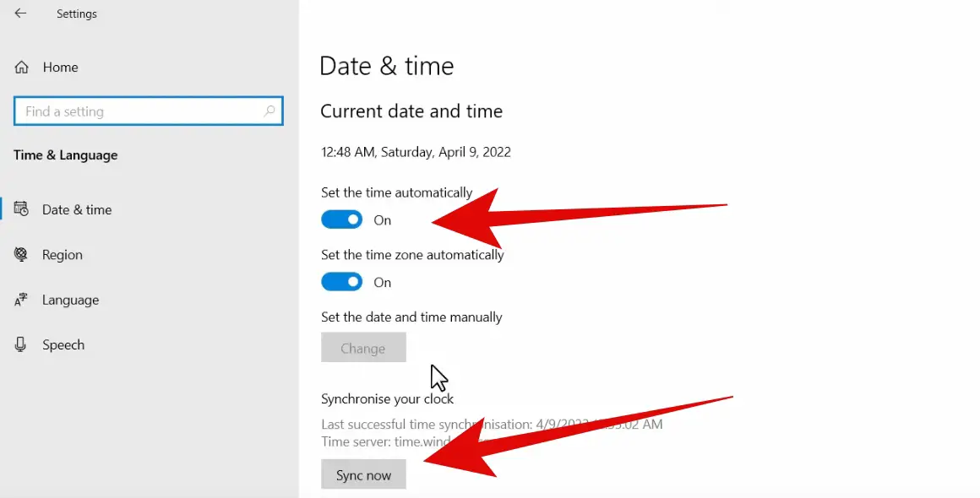Open Home via the house icon

click(22, 67)
